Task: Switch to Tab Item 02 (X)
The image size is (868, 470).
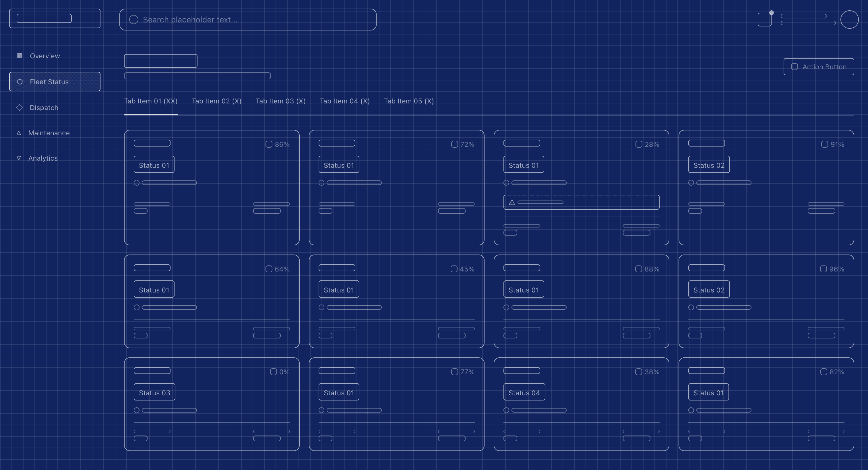Action: [x=216, y=101]
